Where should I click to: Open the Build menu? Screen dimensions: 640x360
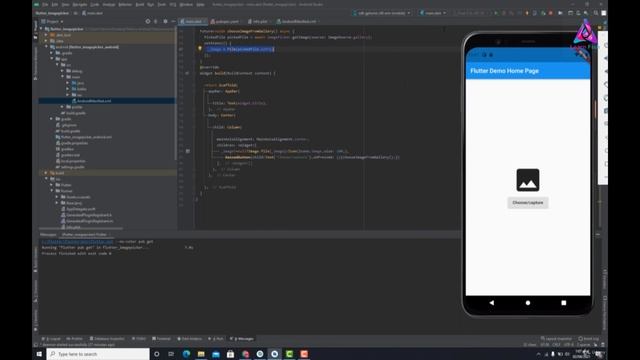(140, 4)
